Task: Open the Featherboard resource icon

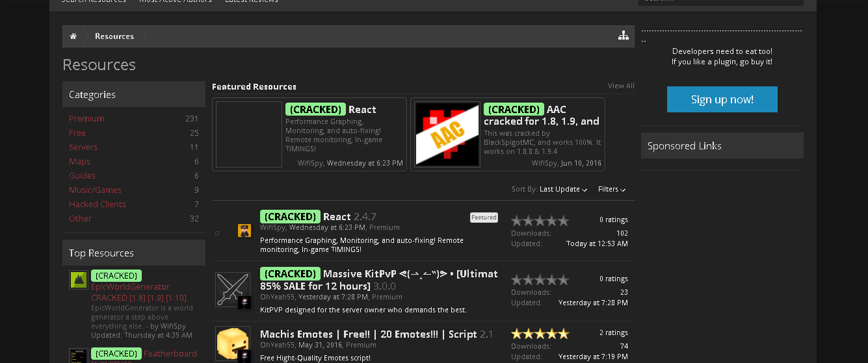Action: click(x=79, y=356)
